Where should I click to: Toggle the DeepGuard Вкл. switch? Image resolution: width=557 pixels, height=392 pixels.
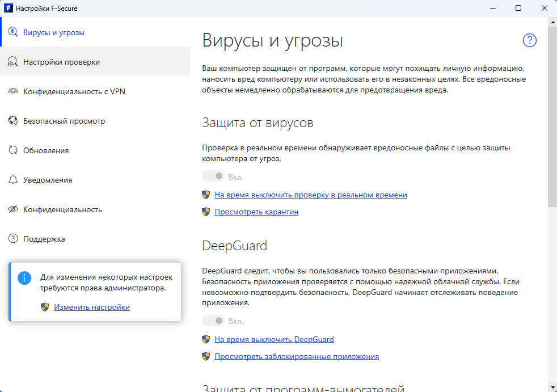(x=213, y=321)
